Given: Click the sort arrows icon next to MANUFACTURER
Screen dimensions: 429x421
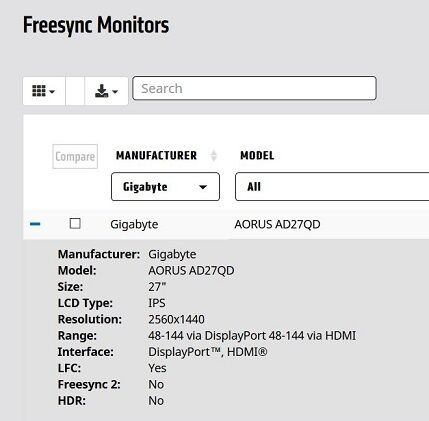Looking at the screenshot, I should click(x=214, y=156).
